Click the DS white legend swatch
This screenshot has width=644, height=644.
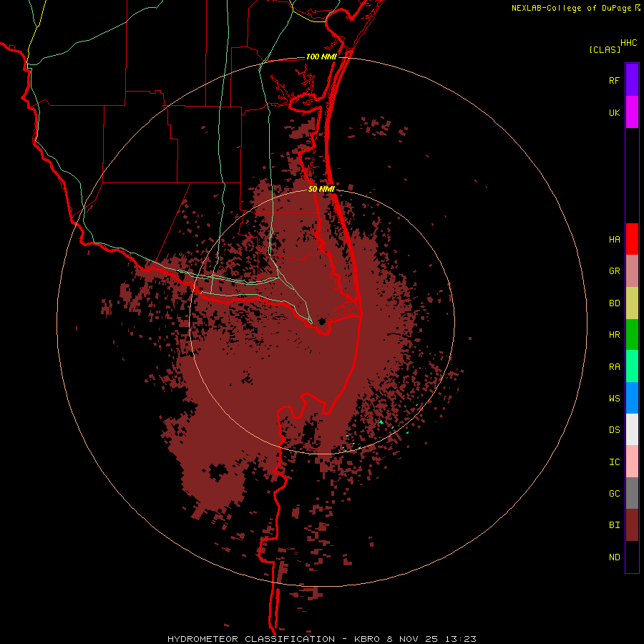pos(632,429)
